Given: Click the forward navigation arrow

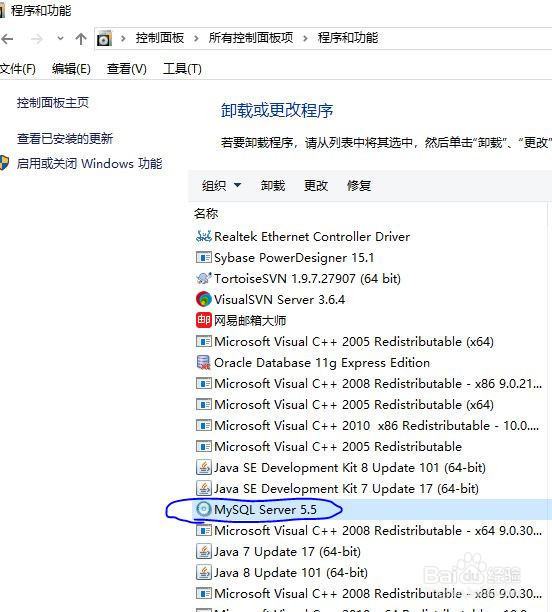Looking at the screenshot, I should point(36,39).
